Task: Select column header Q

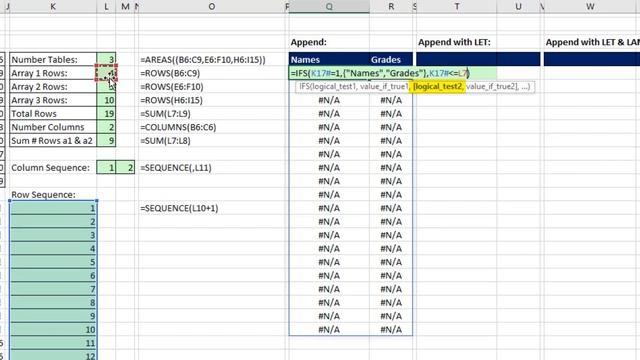Action: pos(329,7)
